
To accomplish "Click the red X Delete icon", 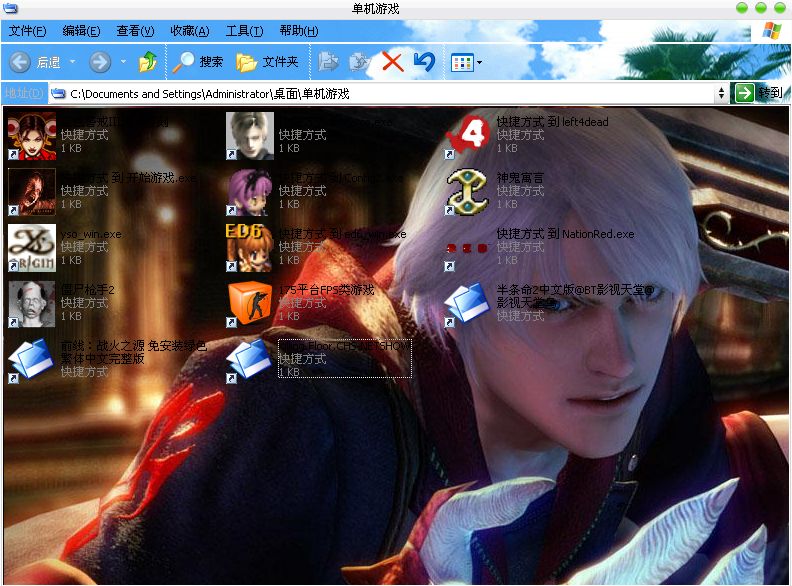I will pyautogui.click(x=392, y=62).
